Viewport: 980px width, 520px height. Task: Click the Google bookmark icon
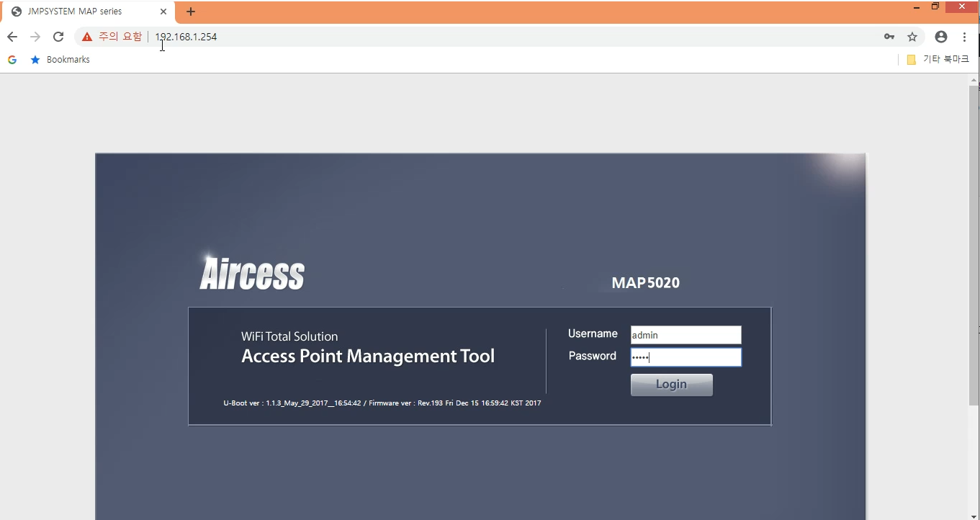click(x=12, y=60)
